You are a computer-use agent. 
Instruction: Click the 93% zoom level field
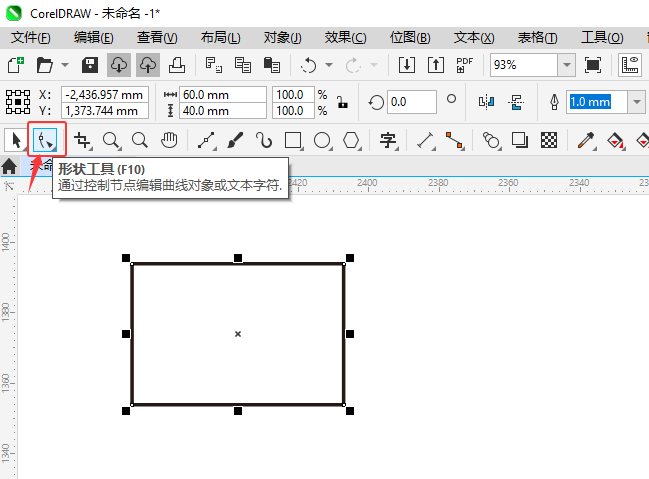click(524, 65)
